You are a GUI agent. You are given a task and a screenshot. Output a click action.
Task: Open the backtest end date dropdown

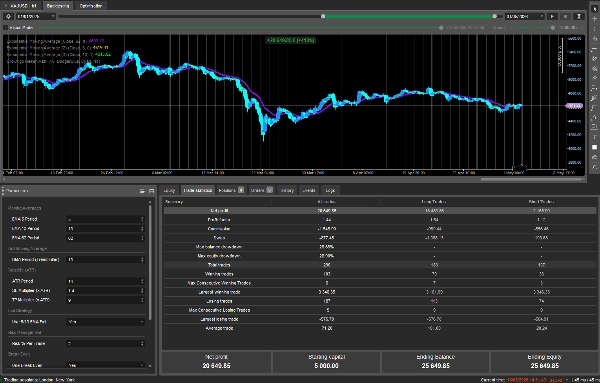[x=525, y=16]
